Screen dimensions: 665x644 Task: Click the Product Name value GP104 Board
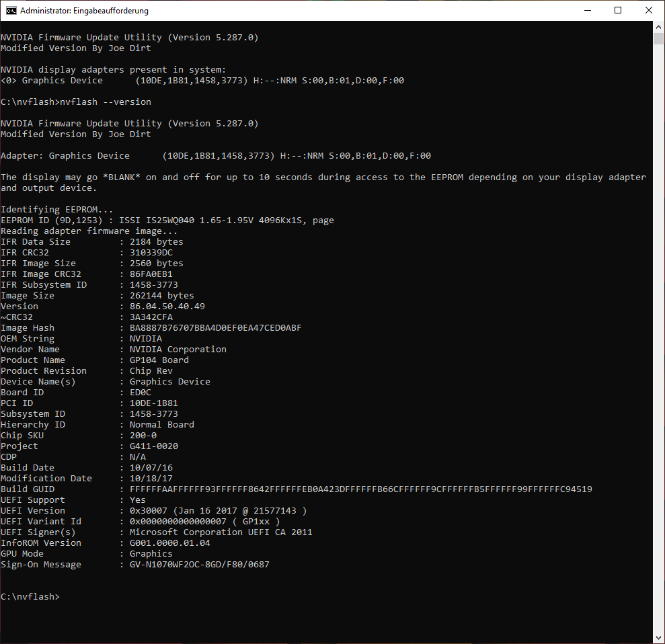click(x=159, y=360)
